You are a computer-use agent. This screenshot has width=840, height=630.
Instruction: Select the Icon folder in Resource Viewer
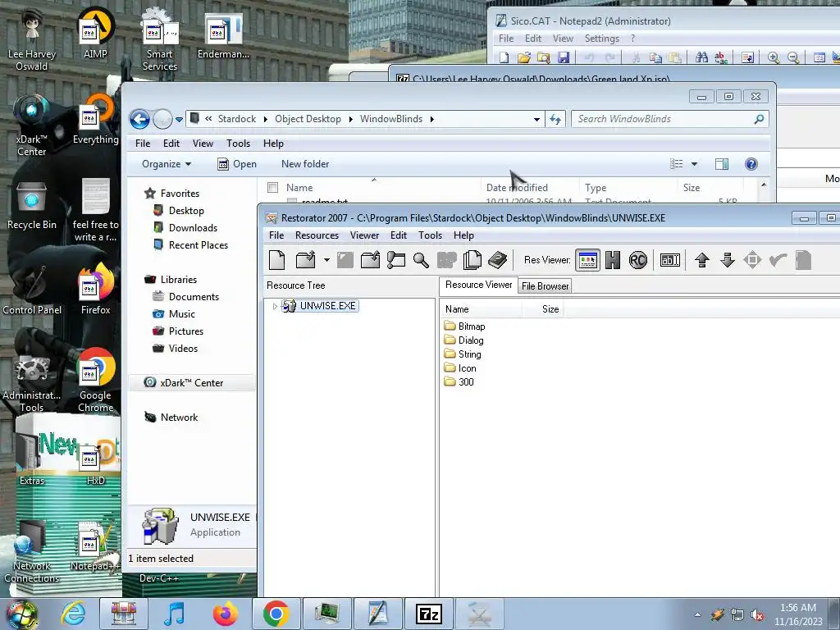coord(459,368)
